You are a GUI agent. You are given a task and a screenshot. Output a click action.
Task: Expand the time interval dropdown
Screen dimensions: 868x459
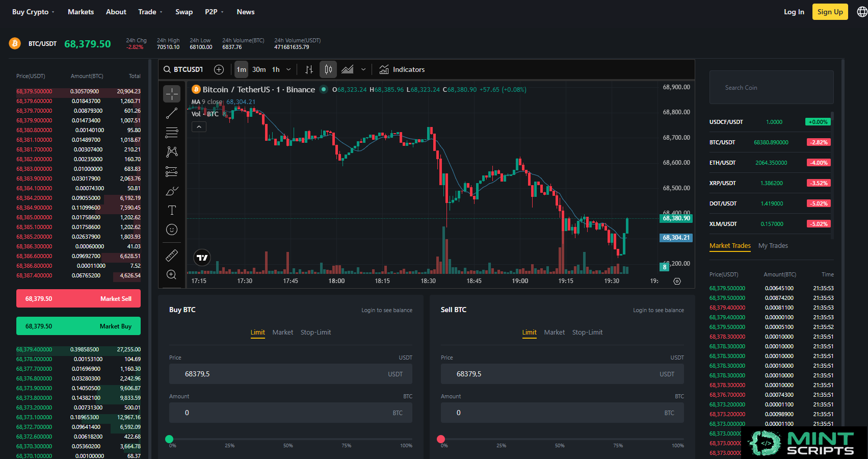(x=288, y=69)
